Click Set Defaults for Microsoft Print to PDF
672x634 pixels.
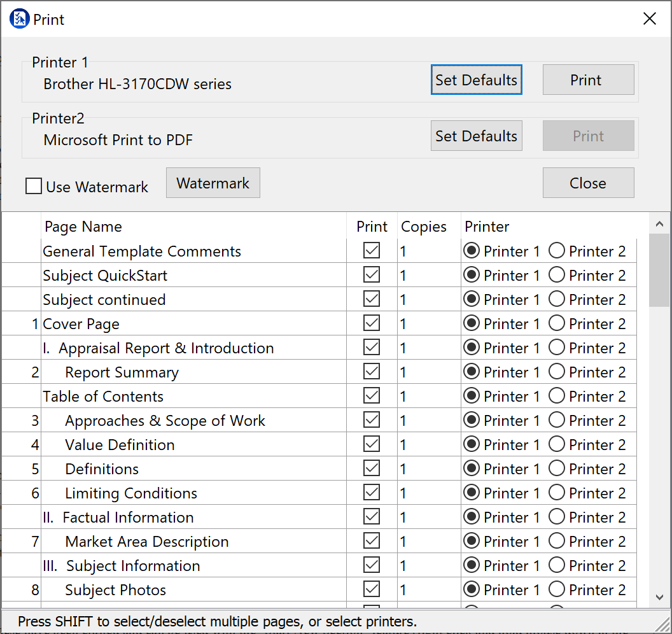476,136
